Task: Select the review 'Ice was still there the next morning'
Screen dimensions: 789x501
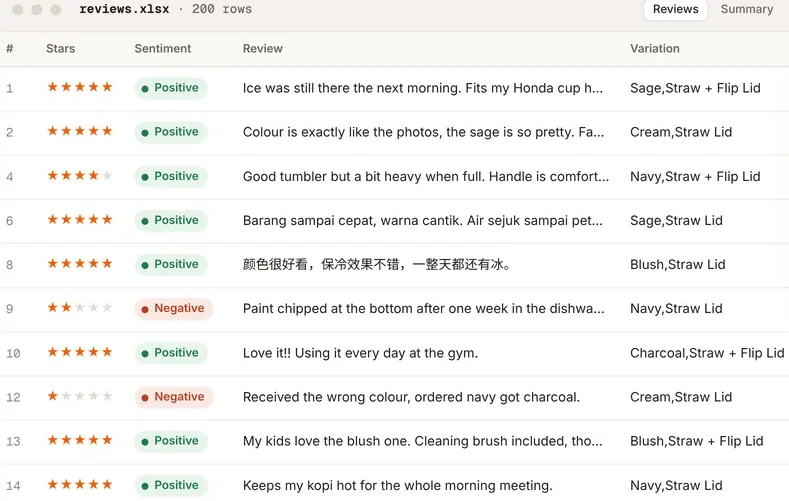Action: coord(423,88)
